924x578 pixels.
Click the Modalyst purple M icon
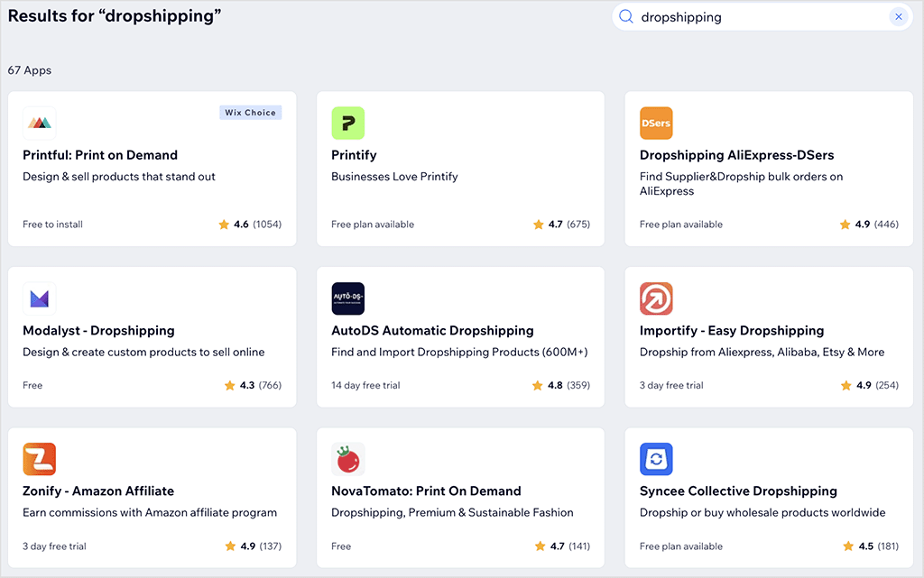coord(40,298)
